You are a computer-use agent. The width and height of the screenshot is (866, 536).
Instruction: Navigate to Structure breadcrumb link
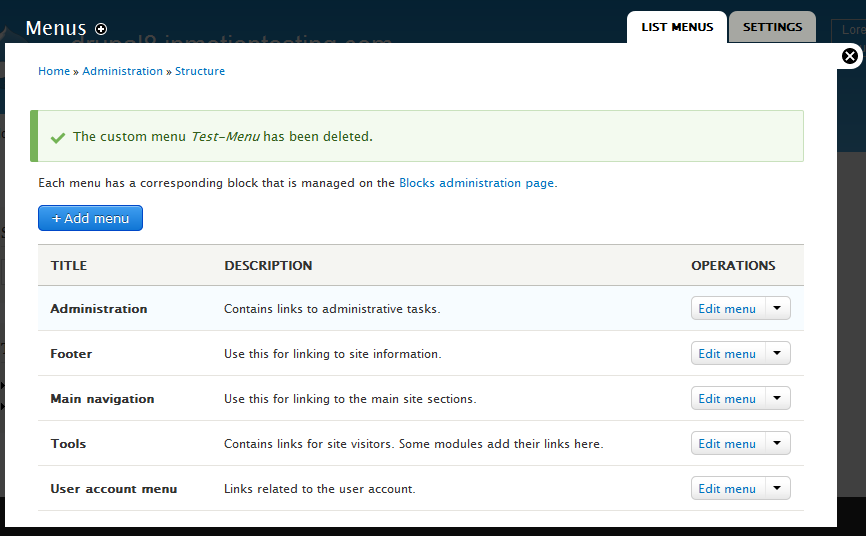(200, 71)
